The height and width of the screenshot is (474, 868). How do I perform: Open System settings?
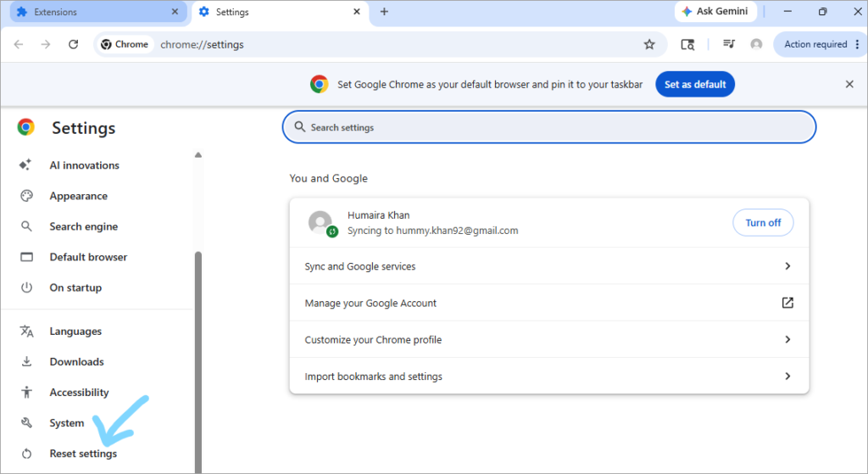[x=67, y=423]
